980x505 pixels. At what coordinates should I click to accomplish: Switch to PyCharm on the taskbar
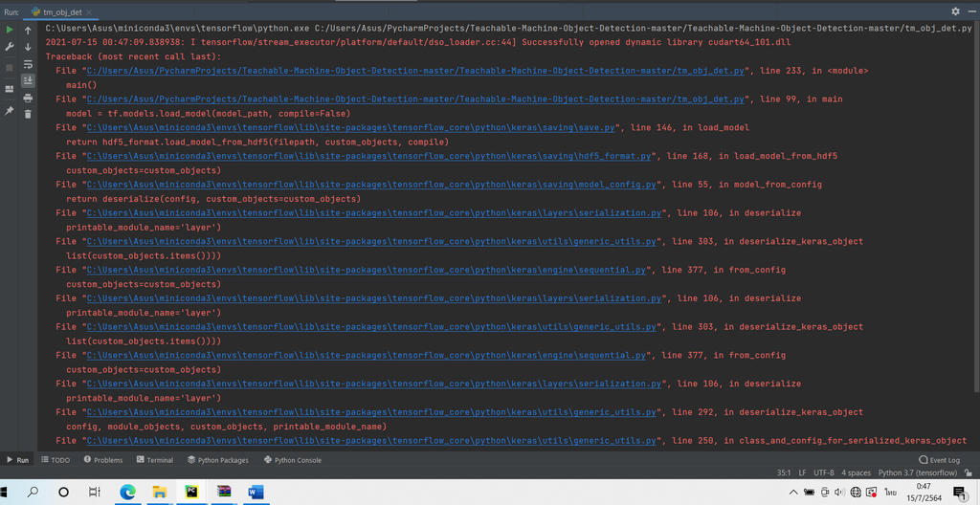coord(191,493)
